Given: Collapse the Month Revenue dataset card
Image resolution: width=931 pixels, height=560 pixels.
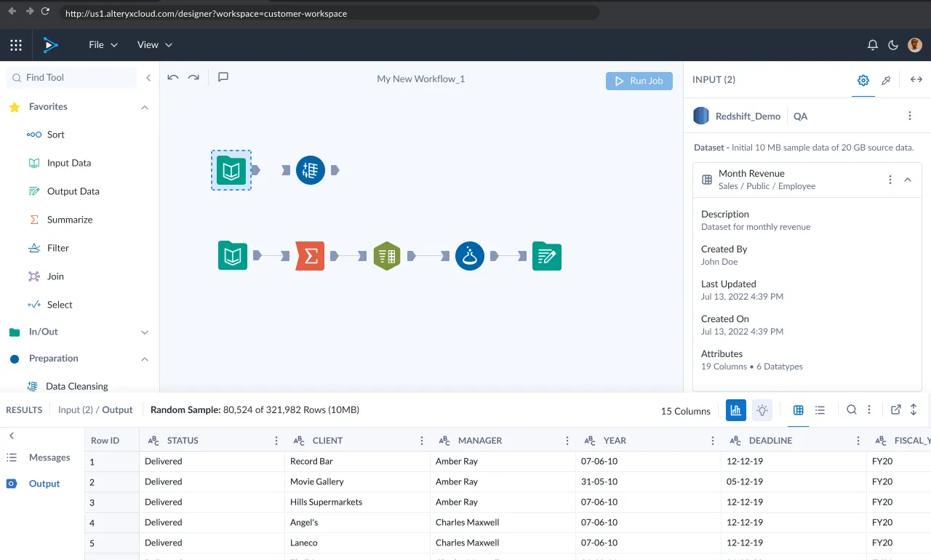Looking at the screenshot, I should tap(908, 180).
